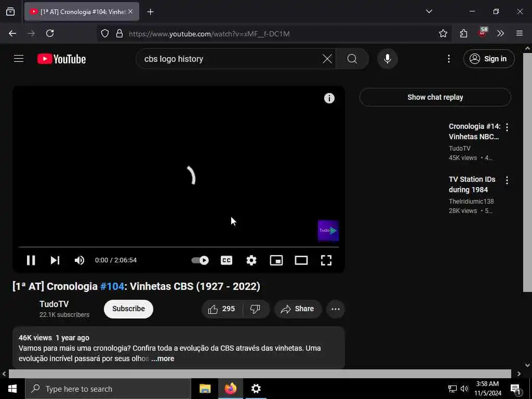Show chat replay
This screenshot has width=532, height=399.
click(435, 97)
